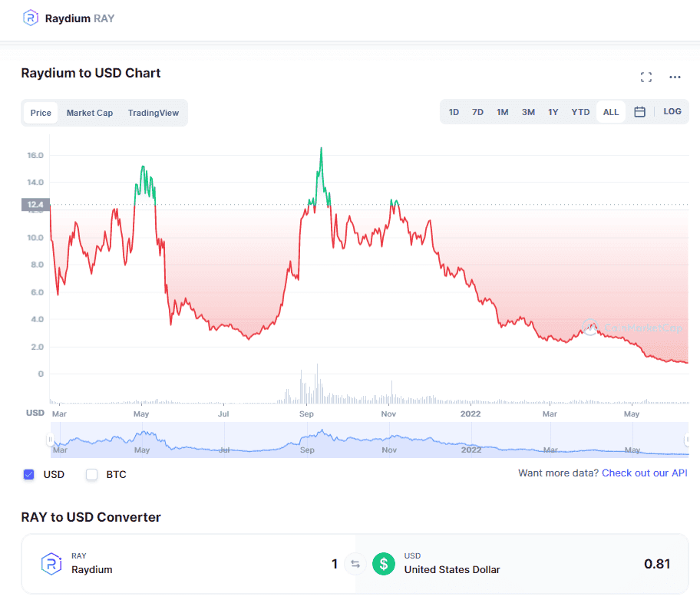Click the left handle of range slider

click(50, 440)
